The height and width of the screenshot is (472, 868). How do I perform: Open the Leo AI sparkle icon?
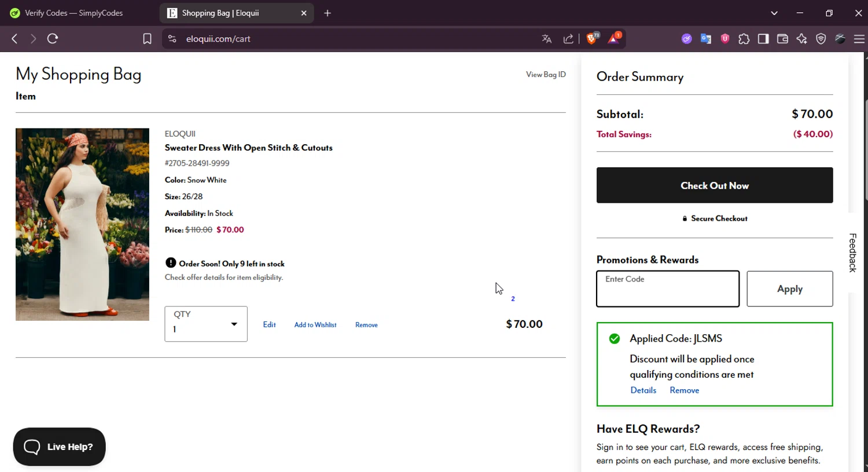click(801, 39)
